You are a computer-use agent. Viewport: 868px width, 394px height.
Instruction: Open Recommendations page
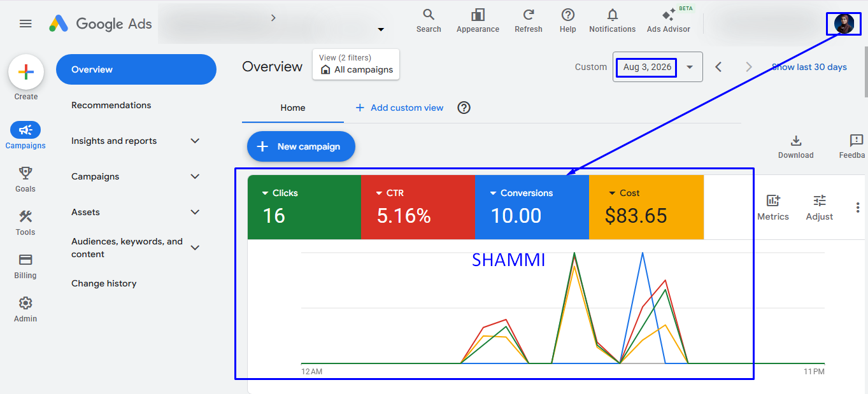[111, 105]
